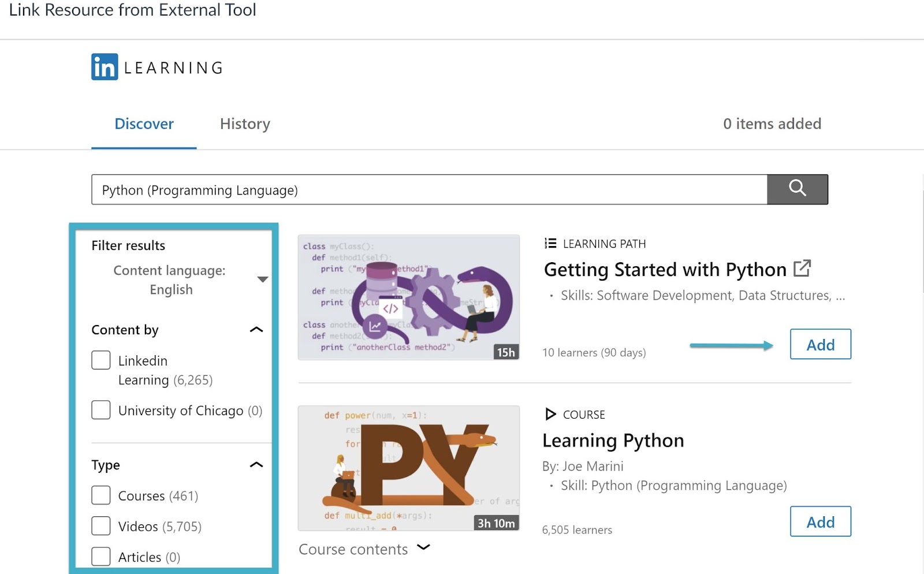Click the search magnifier icon
Image resolution: width=924 pixels, height=574 pixels.
[797, 189]
